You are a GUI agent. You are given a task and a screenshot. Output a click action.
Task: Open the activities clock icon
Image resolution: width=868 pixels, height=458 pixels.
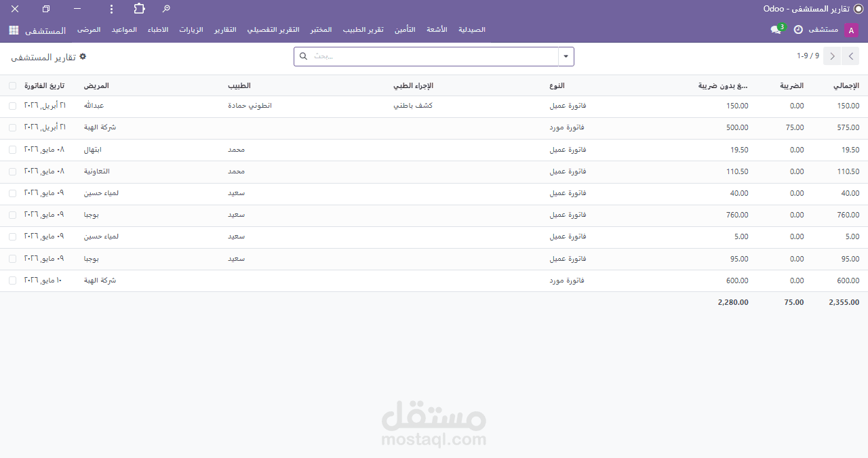click(x=798, y=30)
